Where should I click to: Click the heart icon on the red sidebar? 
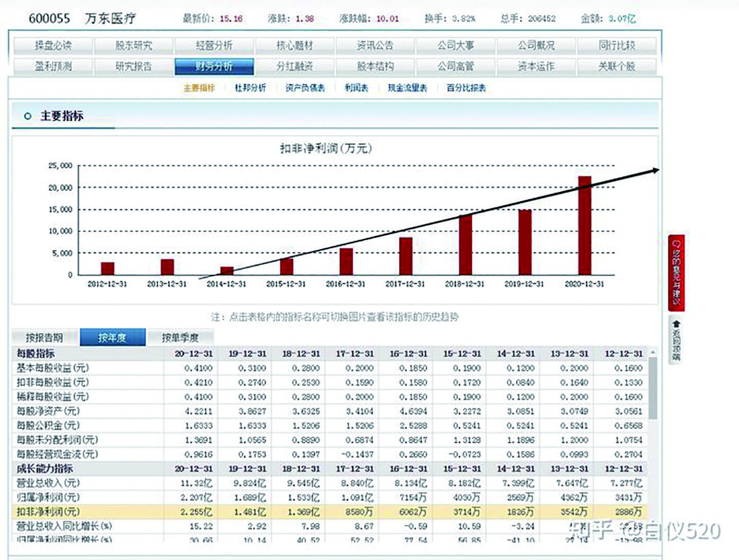(x=677, y=243)
